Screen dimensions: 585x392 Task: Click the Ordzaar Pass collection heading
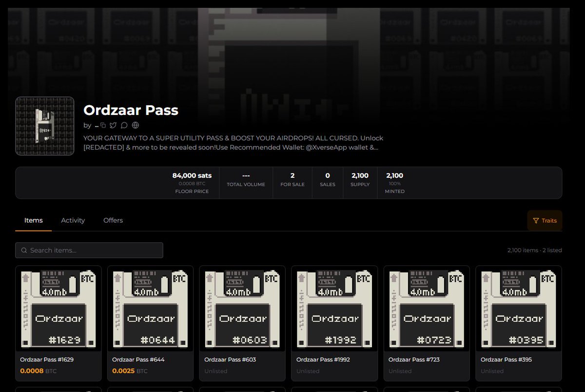(131, 110)
